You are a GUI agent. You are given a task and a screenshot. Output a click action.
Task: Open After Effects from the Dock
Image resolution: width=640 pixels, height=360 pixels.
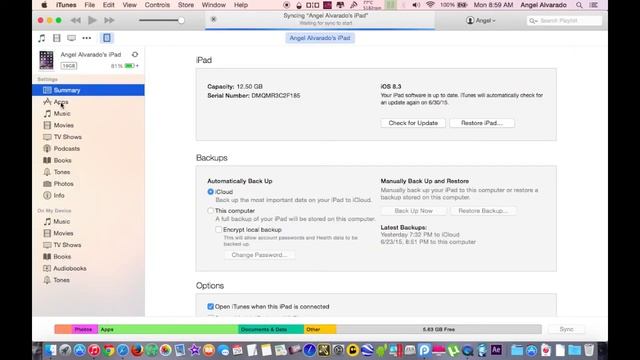(x=496, y=350)
